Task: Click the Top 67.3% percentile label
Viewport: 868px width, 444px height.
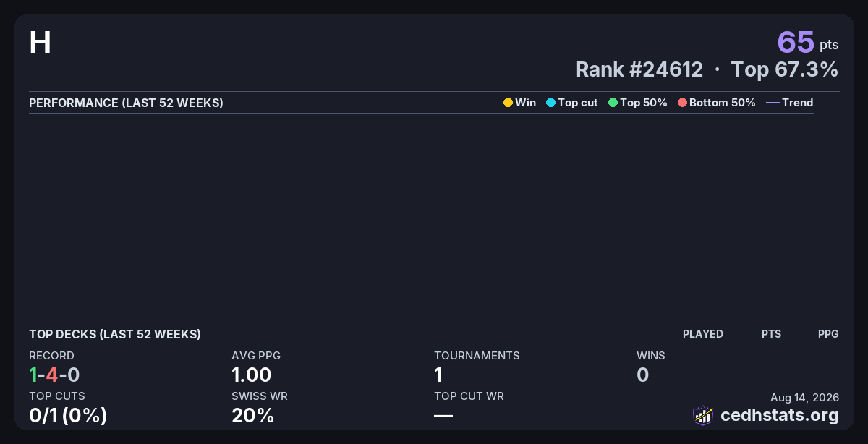Action: (785, 69)
